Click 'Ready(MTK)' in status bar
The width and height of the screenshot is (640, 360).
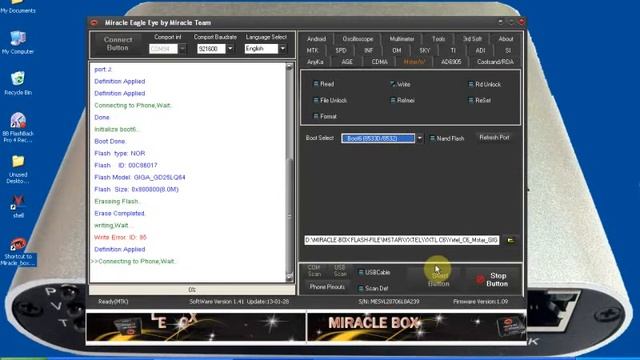click(x=113, y=302)
